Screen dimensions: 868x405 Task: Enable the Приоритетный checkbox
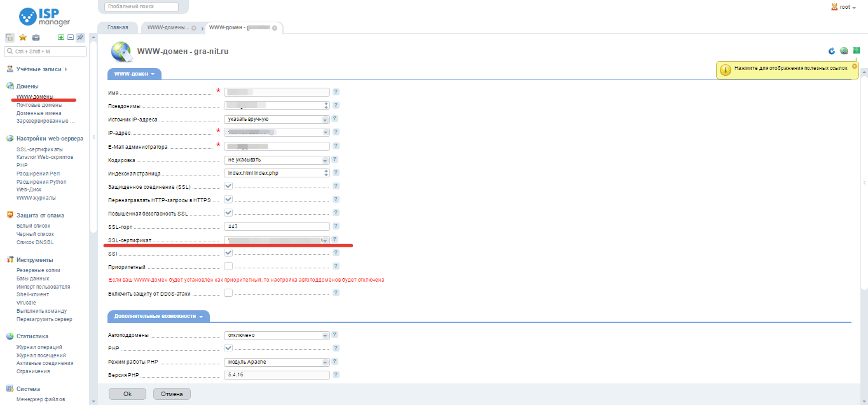(x=228, y=266)
